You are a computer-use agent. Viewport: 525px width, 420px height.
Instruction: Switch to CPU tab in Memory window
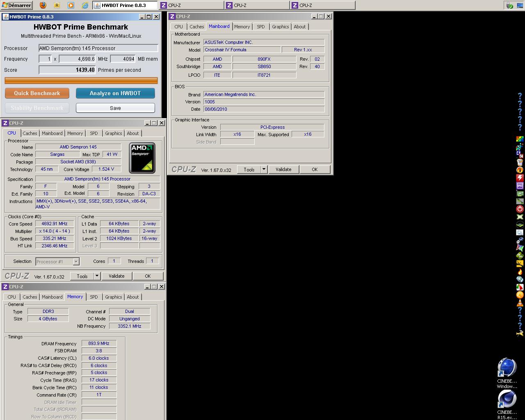click(11, 297)
